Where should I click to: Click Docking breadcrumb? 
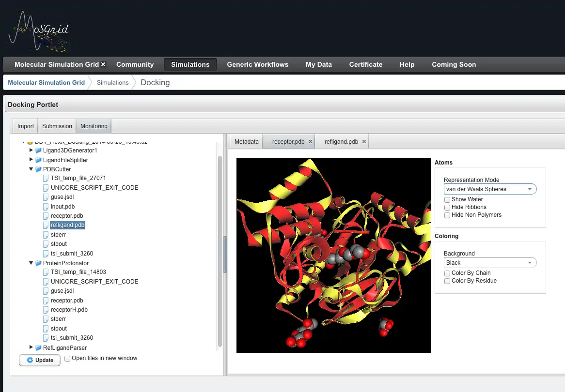156,83
